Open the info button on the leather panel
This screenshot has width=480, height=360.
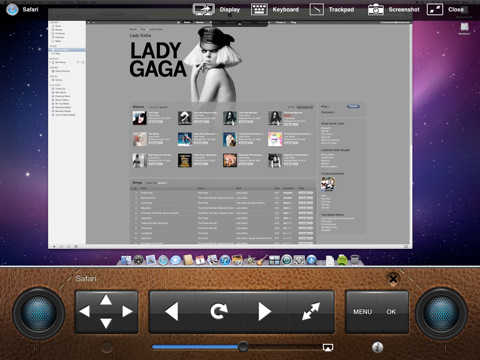point(377,347)
